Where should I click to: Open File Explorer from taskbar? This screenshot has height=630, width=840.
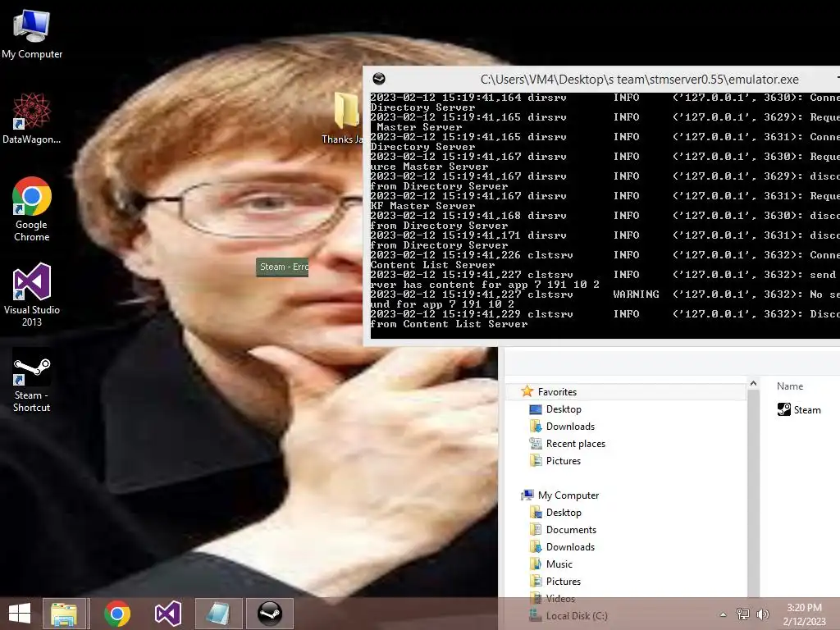(x=64, y=614)
